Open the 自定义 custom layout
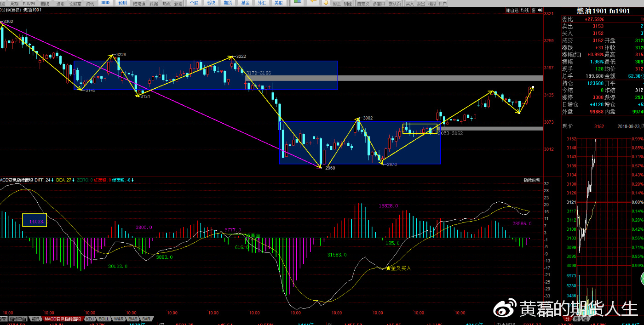Viewport: 644px width, 325px height. click(x=363, y=4)
